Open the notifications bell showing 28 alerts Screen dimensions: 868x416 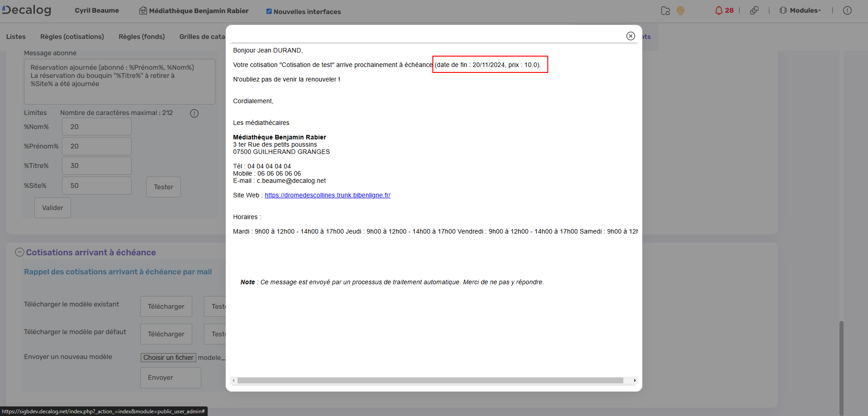point(722,10)
